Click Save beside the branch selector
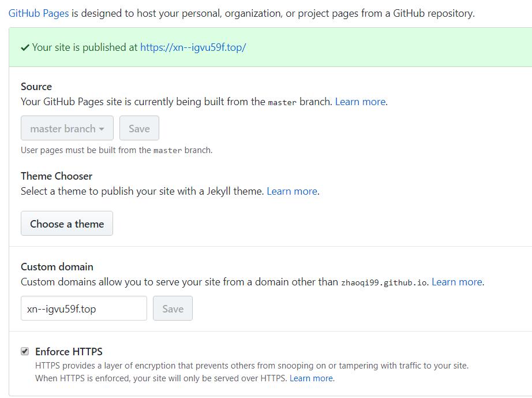The width and height of the screenshot is (532, 398). pyautogui.click(x=139, y=128)
